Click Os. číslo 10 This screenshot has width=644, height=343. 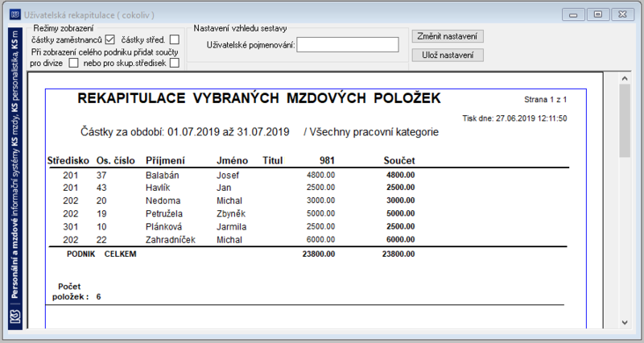click(101, 227)
